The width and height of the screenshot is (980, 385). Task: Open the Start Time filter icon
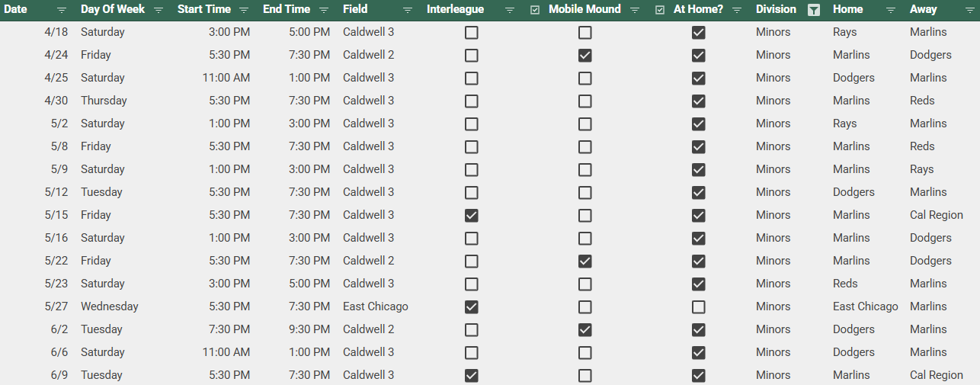pyautogui.click(x=244, y=10)
